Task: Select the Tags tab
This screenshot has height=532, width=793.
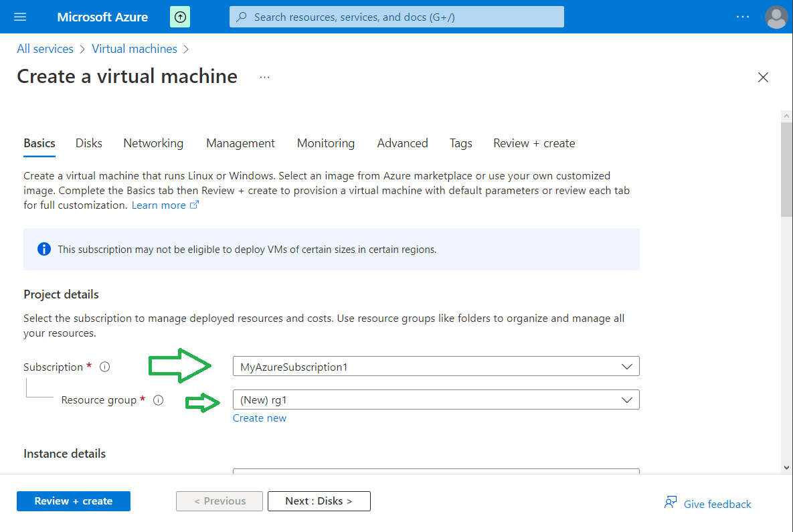Action: (x=460, y=143)
